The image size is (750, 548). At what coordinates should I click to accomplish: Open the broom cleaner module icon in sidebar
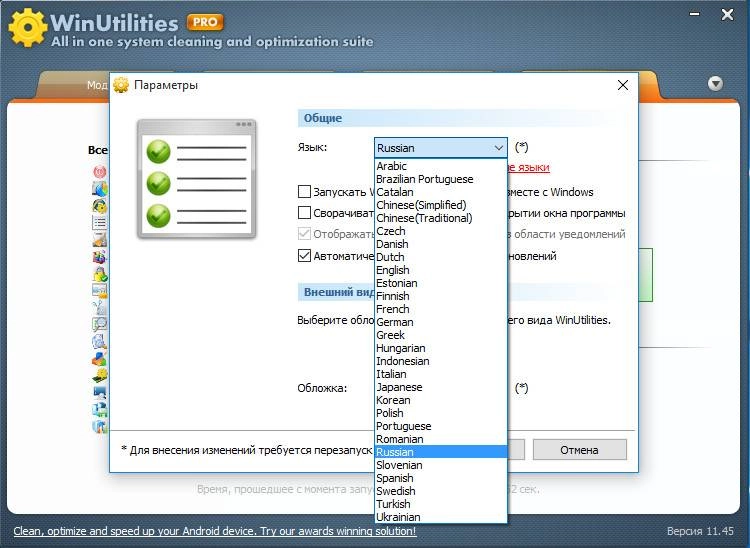99,240
